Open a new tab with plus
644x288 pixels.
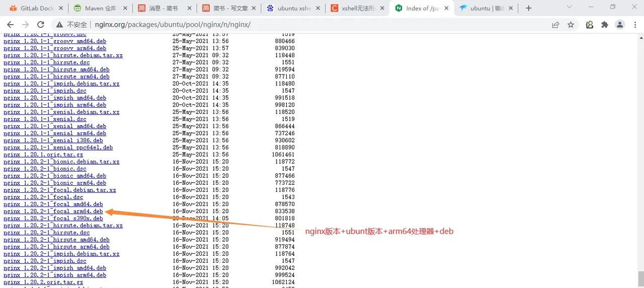click(x=529, y=8)
